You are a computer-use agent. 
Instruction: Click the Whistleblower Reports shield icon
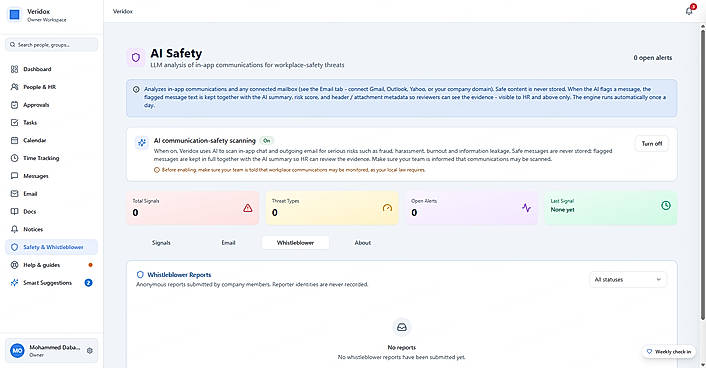[140, 275]
